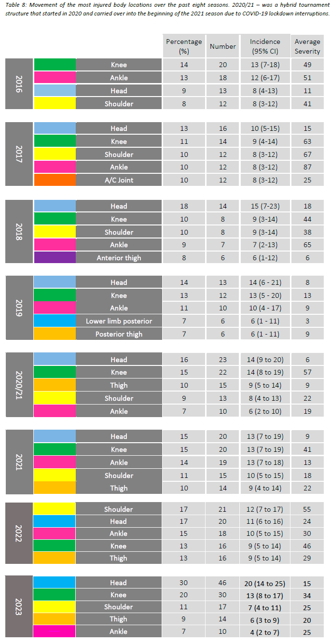Viewport: 331px width, 644px height.
Task: Click the purple Anterior thigh color swatch
Action: click(55, 257)
